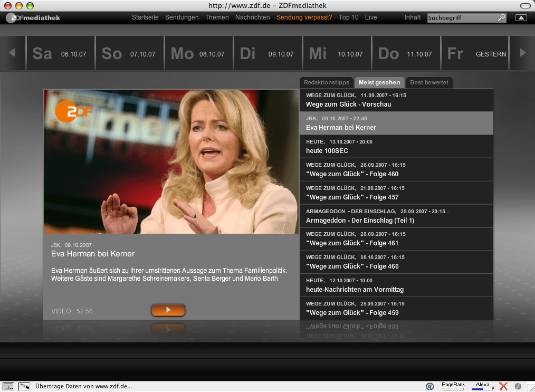Select Tuesday 09.10.07 in day bar
This screenshot has width=535, height=392.
[x=268, y=53]
